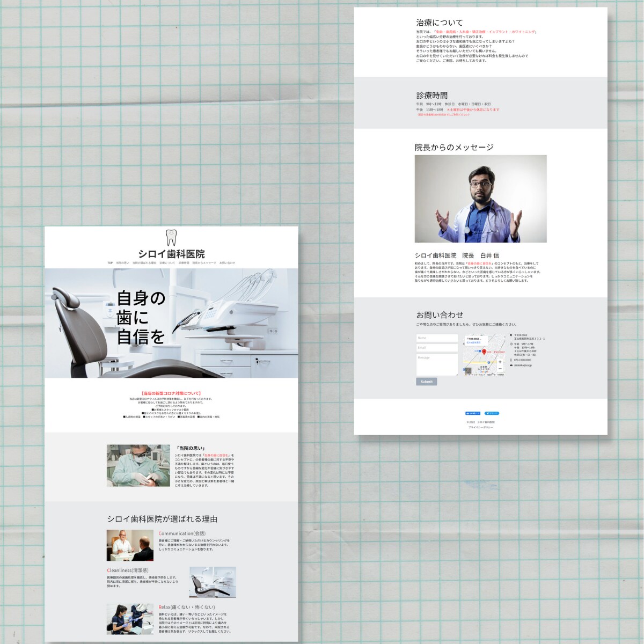
Task: Click the smiling tooth logo icon
Action: pos(171,238)
